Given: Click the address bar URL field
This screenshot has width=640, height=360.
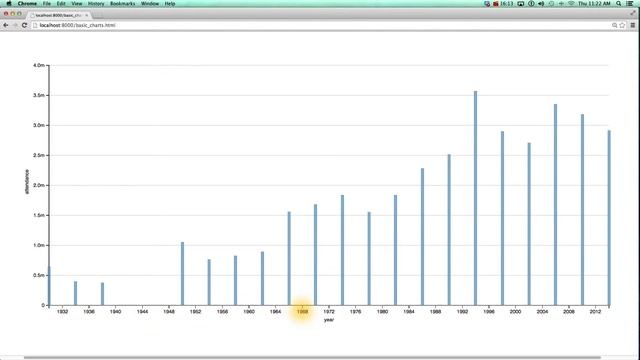Looking at the screenshot, I should (322, 25).
